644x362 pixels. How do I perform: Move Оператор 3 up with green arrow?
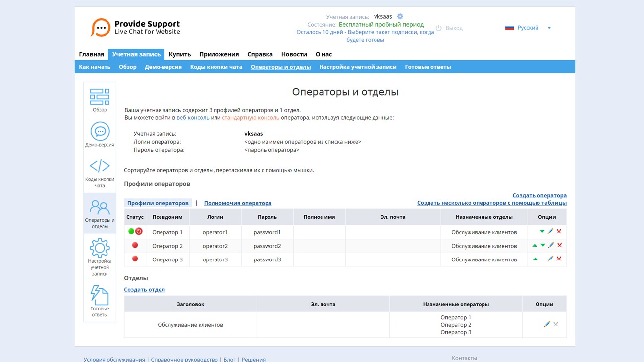pyautogui.click(x=535, y=259)
